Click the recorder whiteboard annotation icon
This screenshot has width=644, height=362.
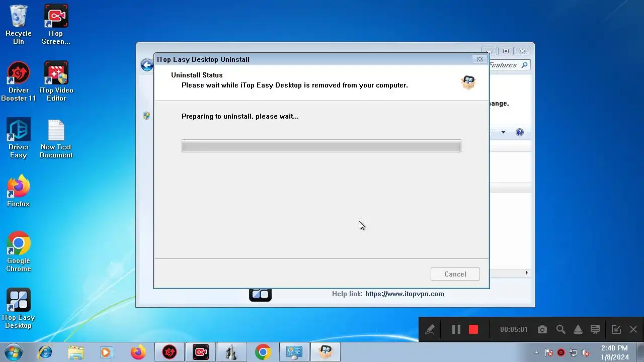(x=595, y=329)
